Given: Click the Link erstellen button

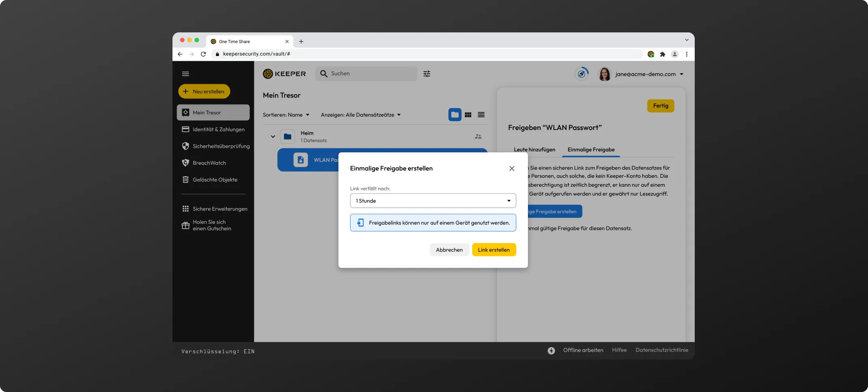Looking at the screenshot, I should click(494, 250).
